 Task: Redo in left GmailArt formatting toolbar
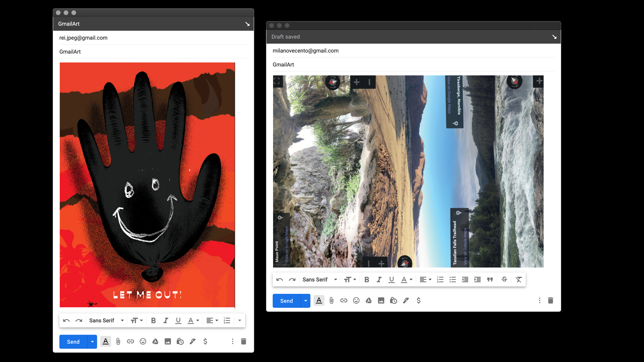pos(79,320)
